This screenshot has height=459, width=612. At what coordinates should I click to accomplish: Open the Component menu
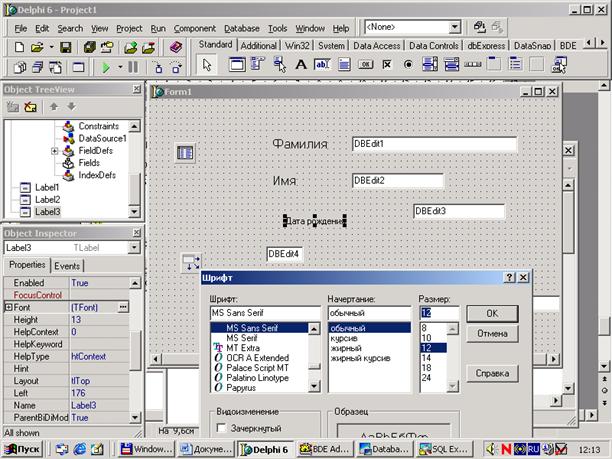point(194,28)
